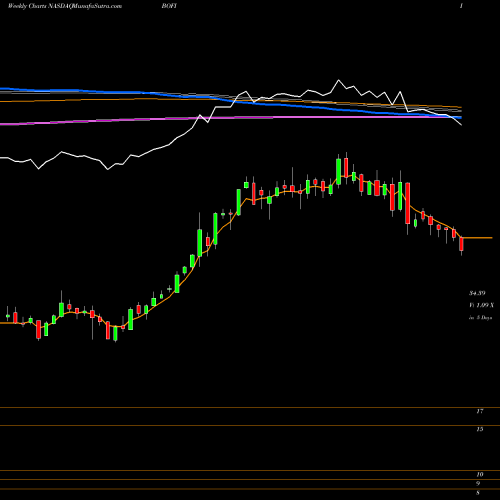
Task: Click the 34.39 price value label
Action: click(477, 293)
